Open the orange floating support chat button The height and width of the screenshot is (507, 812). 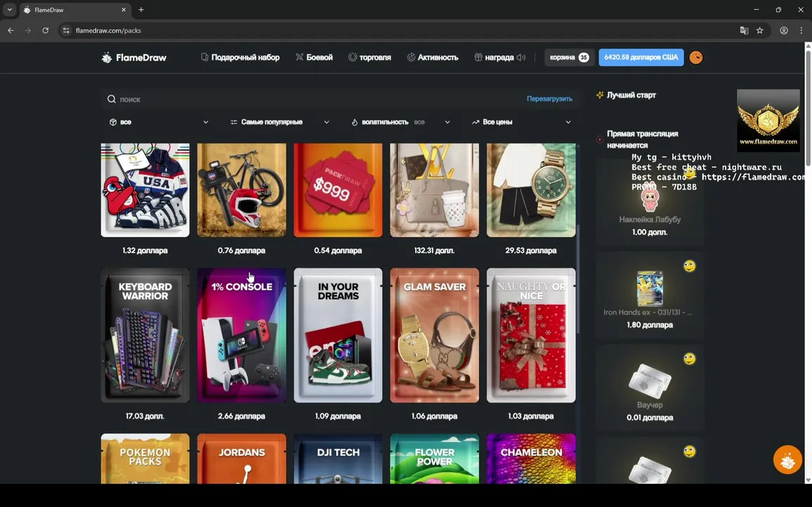tap(787, 459)
